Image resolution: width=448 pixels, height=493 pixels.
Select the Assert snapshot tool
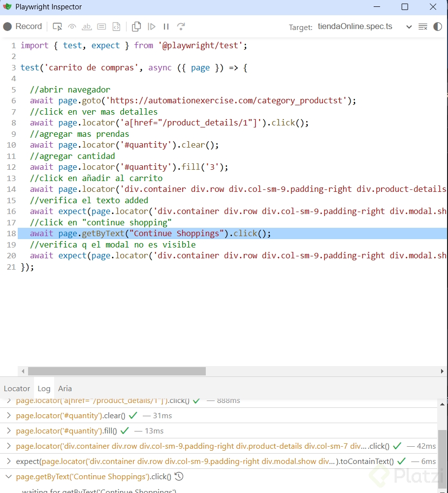click(116, 27)
